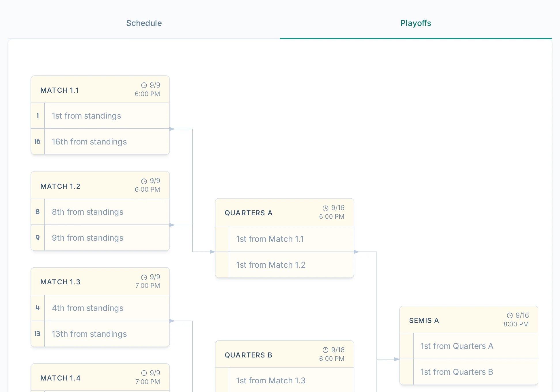
Task: Select '1st from Quarters B' slot
Action: 469,372
